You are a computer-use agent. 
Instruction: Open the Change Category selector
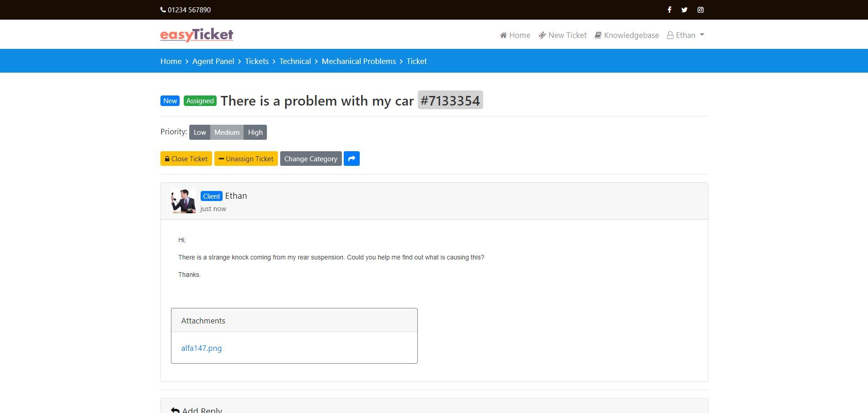pos(311,159)
